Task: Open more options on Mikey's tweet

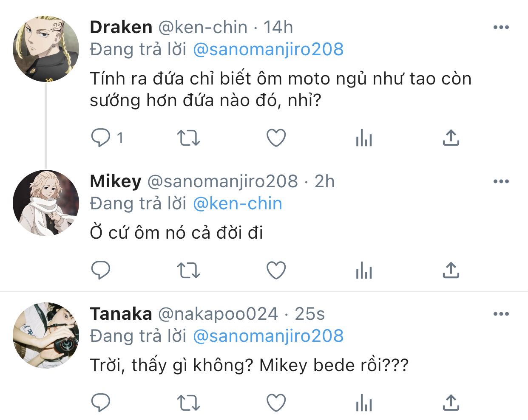Action: (x=501, y=182)
